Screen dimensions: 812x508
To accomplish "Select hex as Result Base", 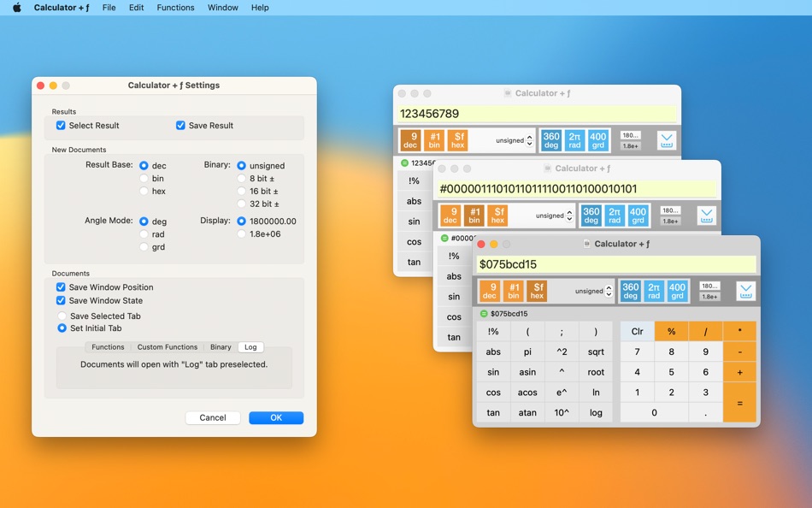I will pos(144,192).
